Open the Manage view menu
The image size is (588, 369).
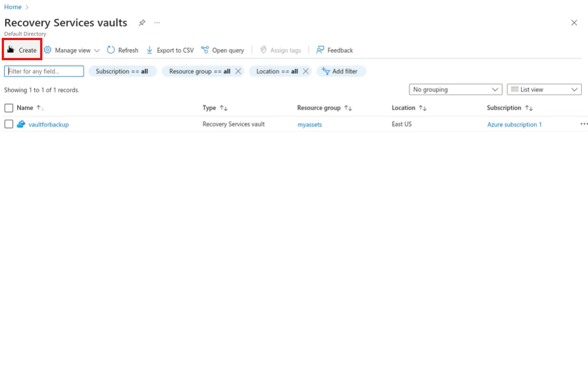click(72, 51)
